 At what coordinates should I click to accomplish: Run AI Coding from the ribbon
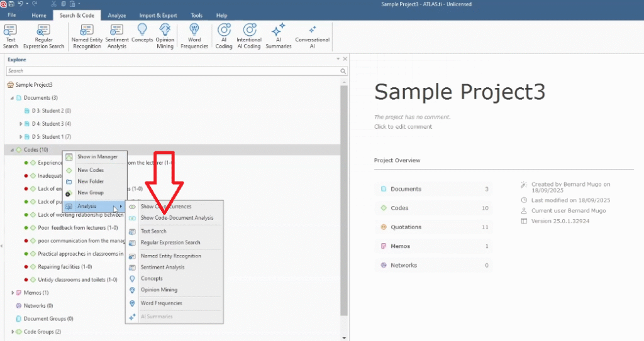pyautogui.click(x=224, y=36)
